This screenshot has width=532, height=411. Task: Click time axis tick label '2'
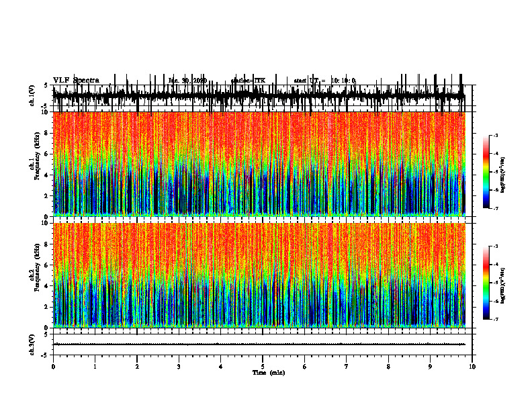(137, 367)
